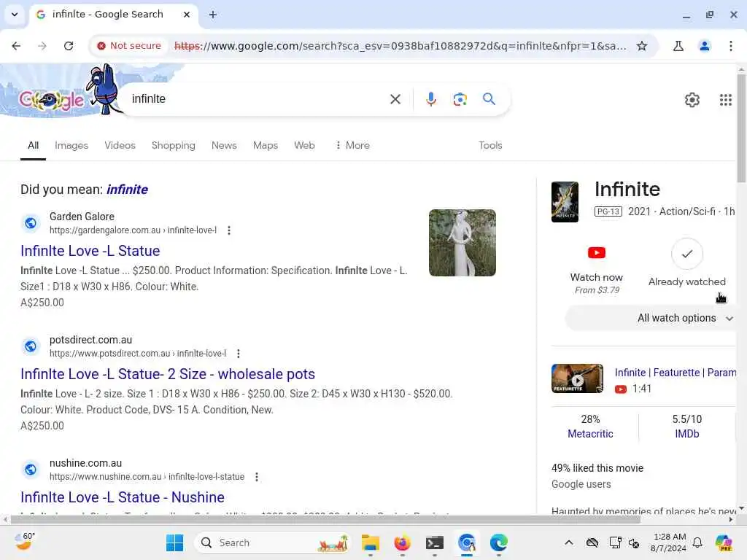Click the vertical page scrollbar

[741, 128]
